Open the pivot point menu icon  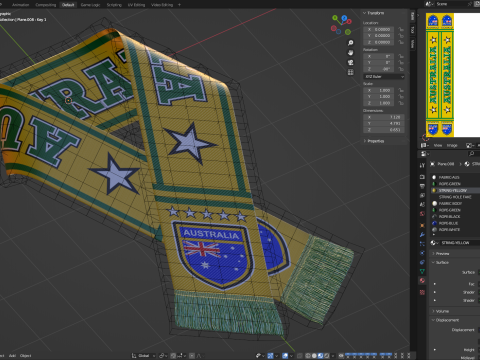pos(163,356)
